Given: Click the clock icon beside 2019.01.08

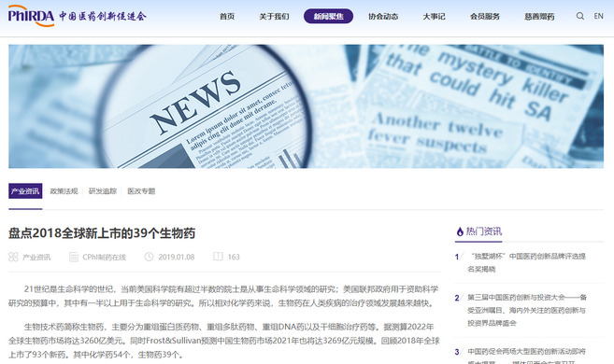Looking at the screenshot, I should [149, 257].
